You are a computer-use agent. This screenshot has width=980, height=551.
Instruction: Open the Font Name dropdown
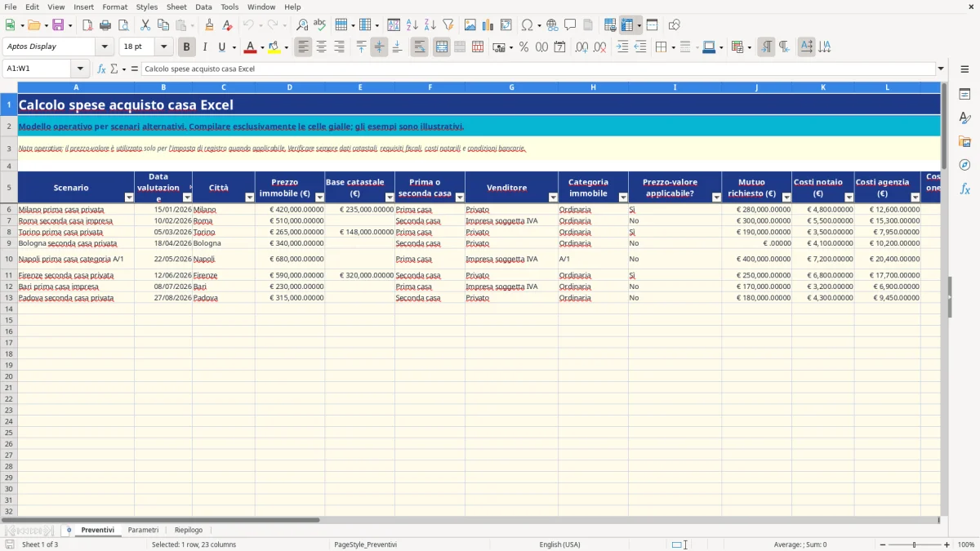(x=105, y=47)
